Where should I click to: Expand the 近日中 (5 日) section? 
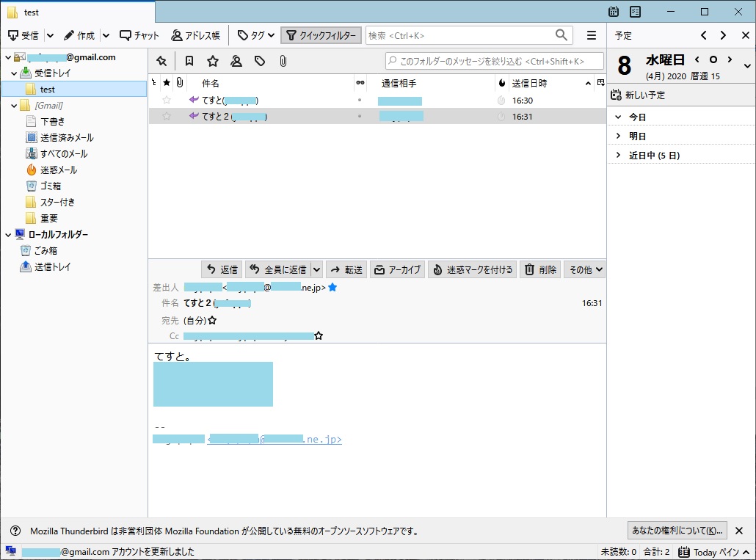[x=618, y=155]
